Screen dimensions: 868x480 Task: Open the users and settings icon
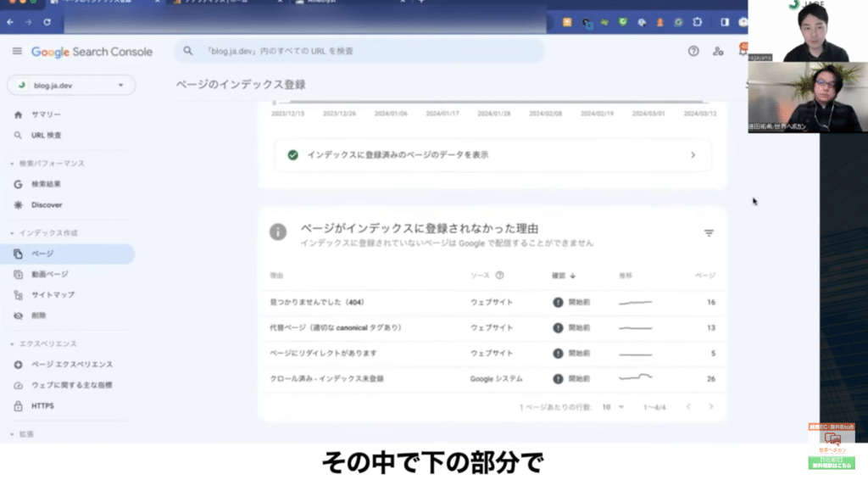(718, 51)
